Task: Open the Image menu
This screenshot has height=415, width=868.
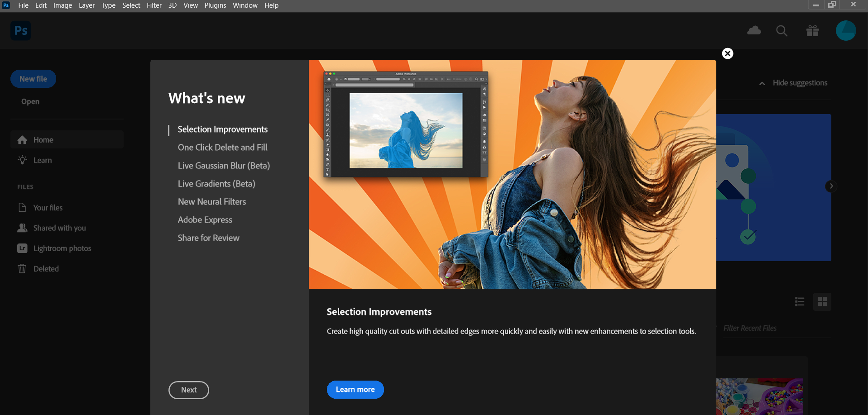Action: click(62, 5)
